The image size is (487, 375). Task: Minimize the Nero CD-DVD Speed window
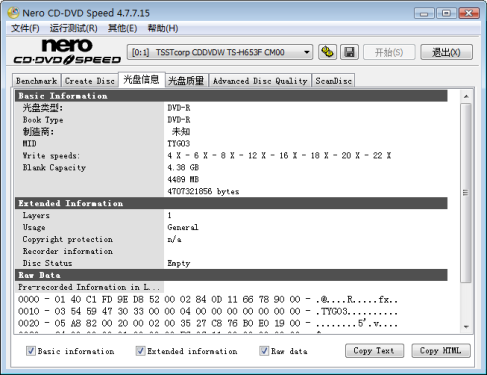point(424,13)
